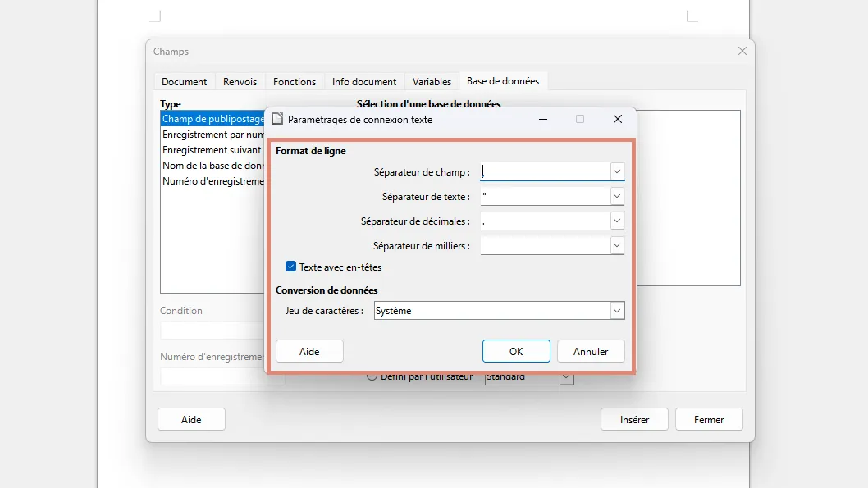Expand Séparateur de décimales dropdown arrow
This screenshot has height=488, width=868.
(x=617, y=221)
